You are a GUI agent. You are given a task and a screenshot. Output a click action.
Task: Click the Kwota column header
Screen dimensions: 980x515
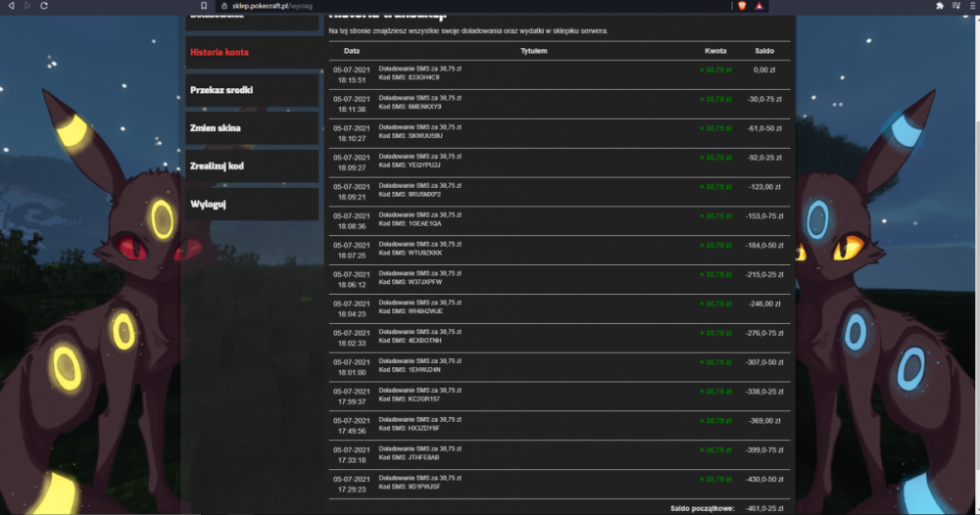tap(715, 51)
